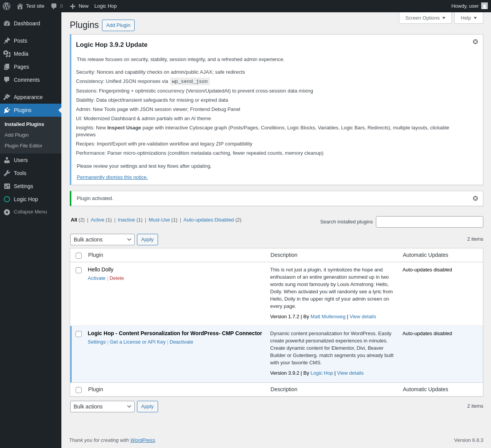This screenshot has height=448, width=491.
Task: Click the Logic Hop 3.9.2 Update heading
Action: tap(112, 45)
